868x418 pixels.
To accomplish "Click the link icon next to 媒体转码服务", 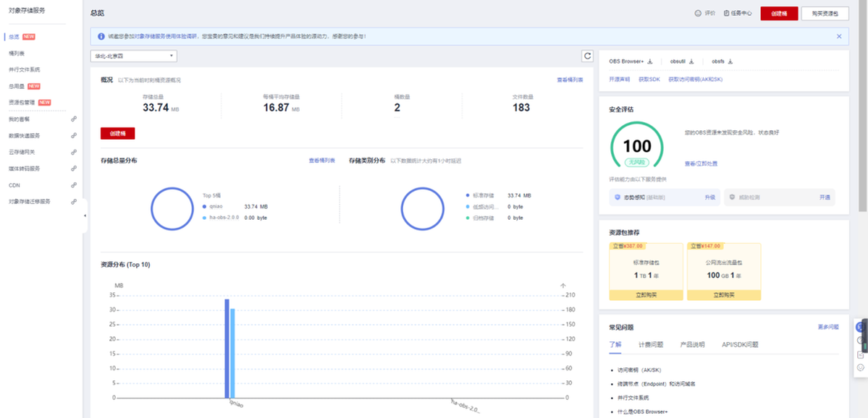I will 74,169.
